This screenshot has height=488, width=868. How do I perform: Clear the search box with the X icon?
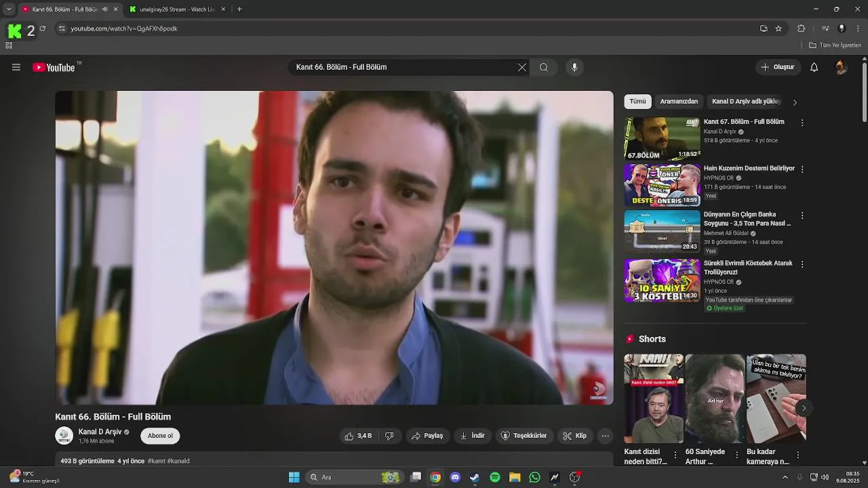521,67
